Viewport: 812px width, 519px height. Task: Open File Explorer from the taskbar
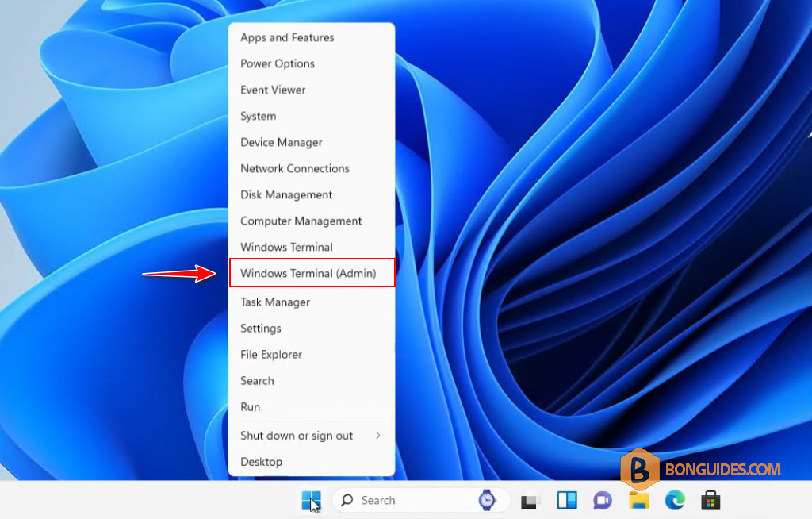coord(639,500)
